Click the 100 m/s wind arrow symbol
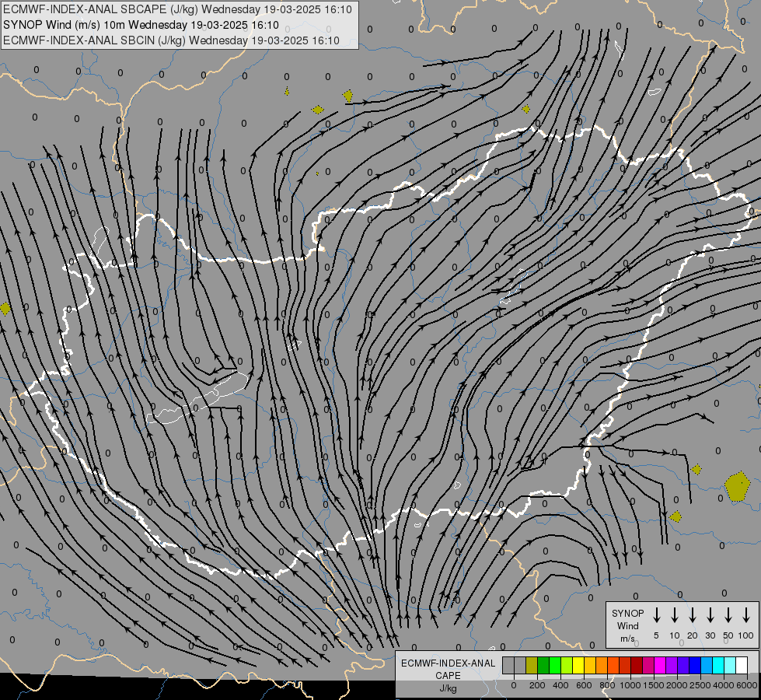This screenshot has height=700, width=761. pyautogui.click(x=746, y=615)
